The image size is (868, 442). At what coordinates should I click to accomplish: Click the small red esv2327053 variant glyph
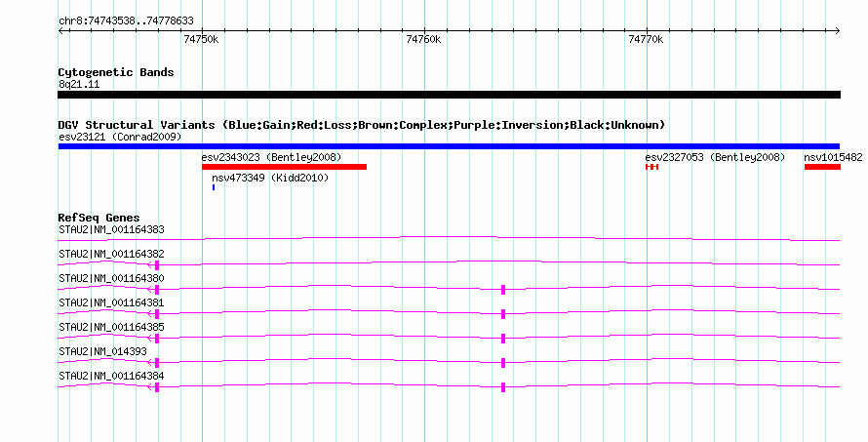coord(652,167)
